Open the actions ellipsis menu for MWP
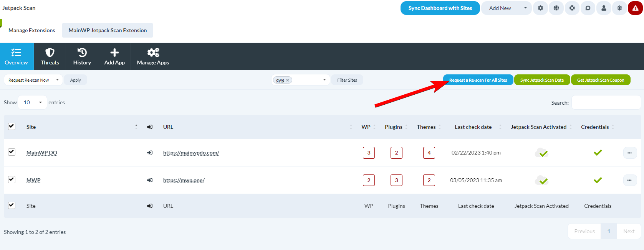 click(x=630, y=180)
